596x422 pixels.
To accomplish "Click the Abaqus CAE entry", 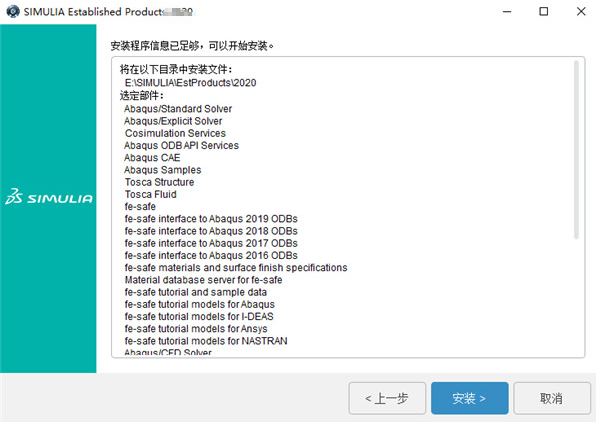I will point(152,157).
